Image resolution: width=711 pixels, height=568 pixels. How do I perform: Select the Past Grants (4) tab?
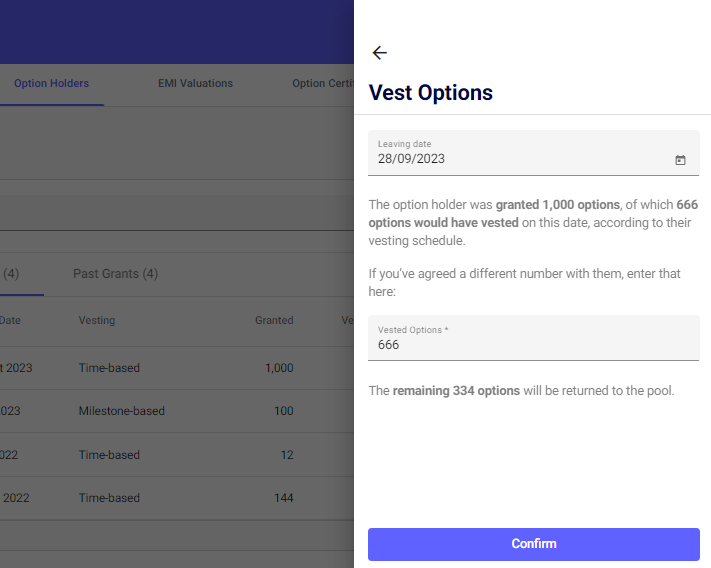[x=116, y=274]
